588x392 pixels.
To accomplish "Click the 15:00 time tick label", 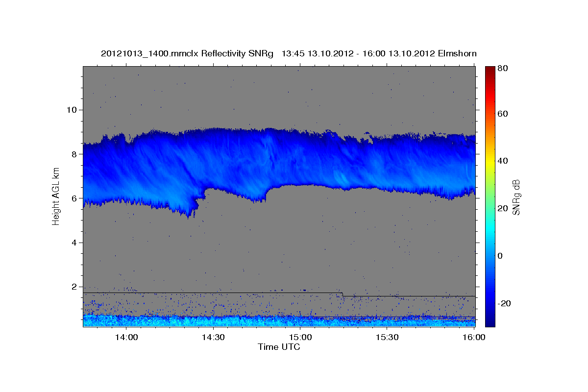I will pos(300,337).
